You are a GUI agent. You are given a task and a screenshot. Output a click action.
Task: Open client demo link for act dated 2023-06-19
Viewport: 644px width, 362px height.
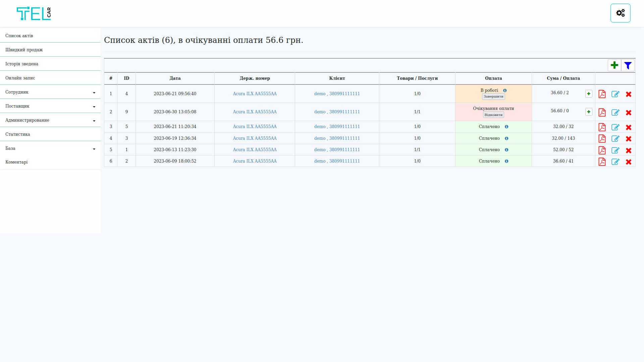coord(337,138)
